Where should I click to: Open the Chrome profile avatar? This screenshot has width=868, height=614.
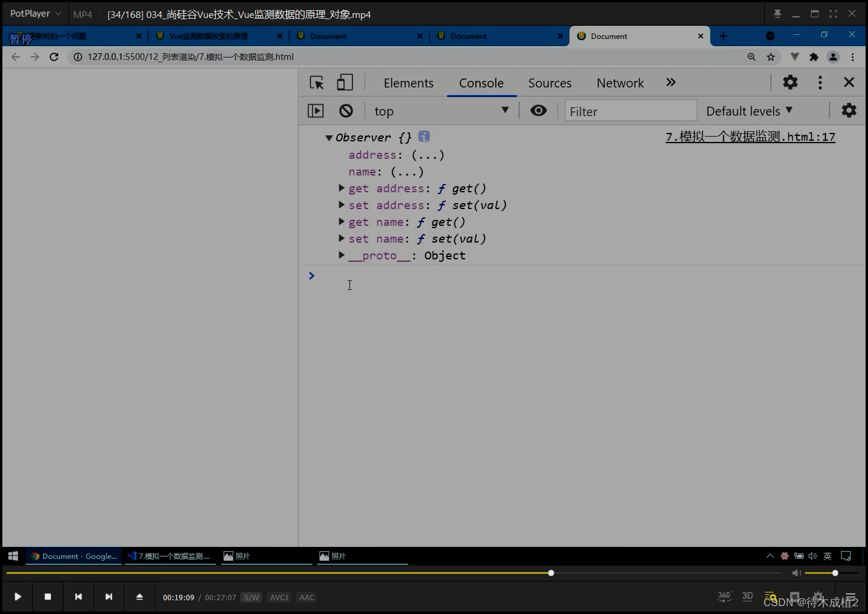(x=833, y=57)
